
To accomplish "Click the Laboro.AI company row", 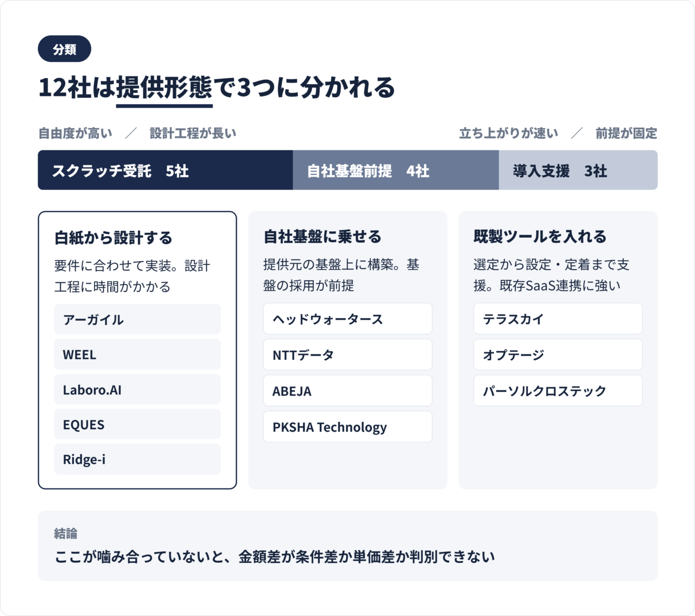I will pos(137,389).
